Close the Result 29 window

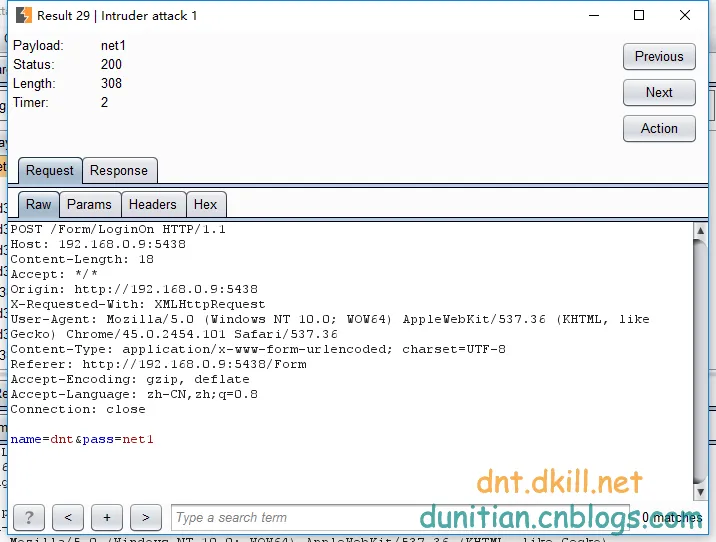[x=684, y=16]
